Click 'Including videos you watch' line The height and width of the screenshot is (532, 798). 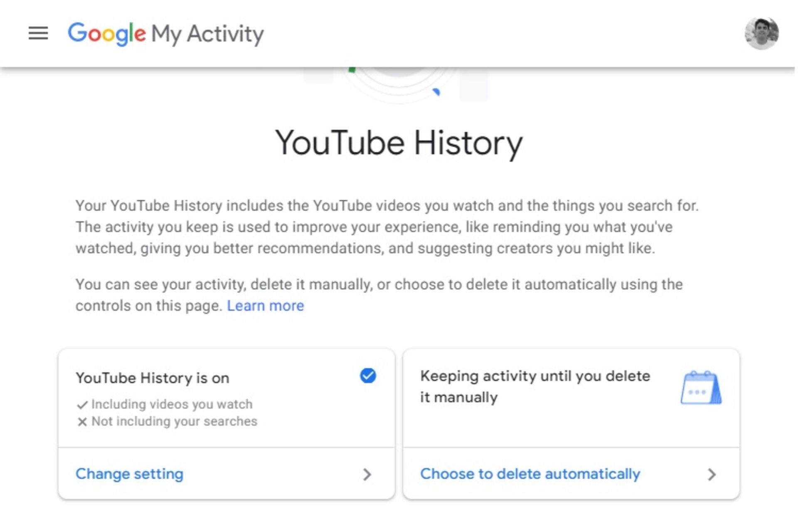tap(172, 404)
